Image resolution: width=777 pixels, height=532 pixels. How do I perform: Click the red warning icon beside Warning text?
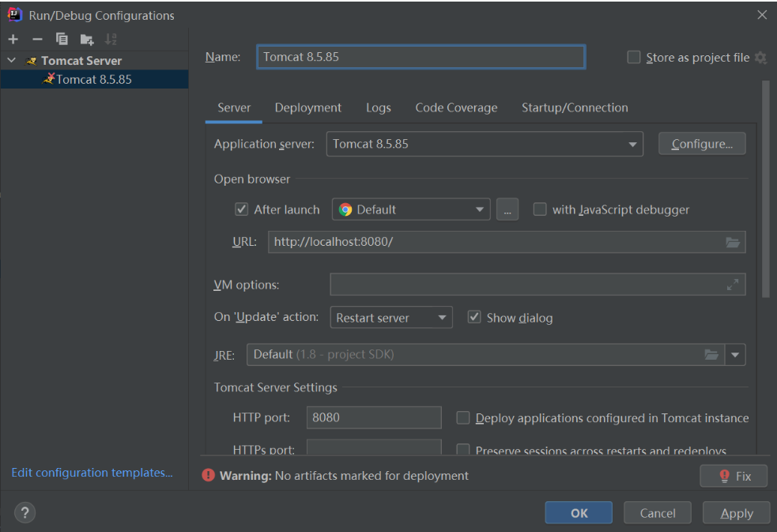point(208,476)
